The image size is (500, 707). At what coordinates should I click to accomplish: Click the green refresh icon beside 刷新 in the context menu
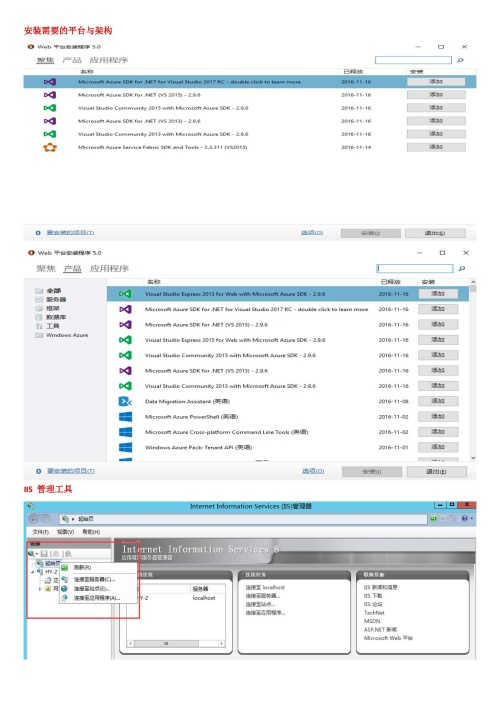pyautogui.click(x=64, y=568)
